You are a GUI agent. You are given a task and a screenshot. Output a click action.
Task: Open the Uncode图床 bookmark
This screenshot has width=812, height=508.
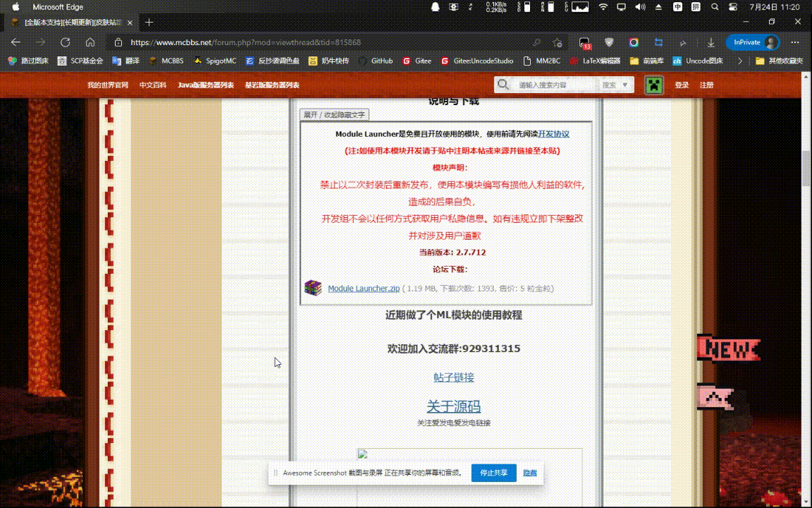point(698,61)
